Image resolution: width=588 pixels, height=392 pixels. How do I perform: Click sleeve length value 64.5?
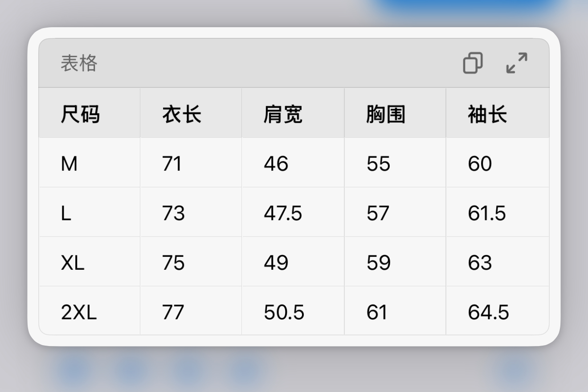click(x=488, y=312)
